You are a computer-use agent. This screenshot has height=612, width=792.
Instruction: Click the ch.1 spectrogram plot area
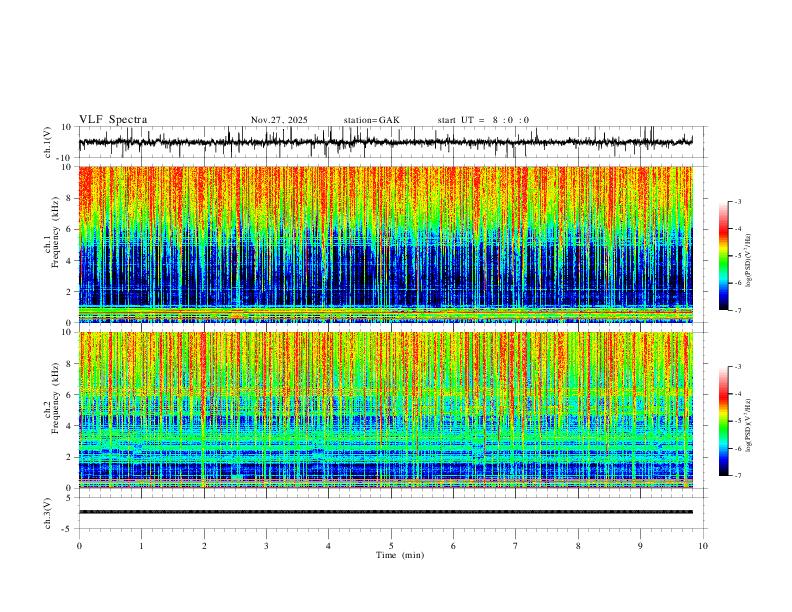[386, 244]
